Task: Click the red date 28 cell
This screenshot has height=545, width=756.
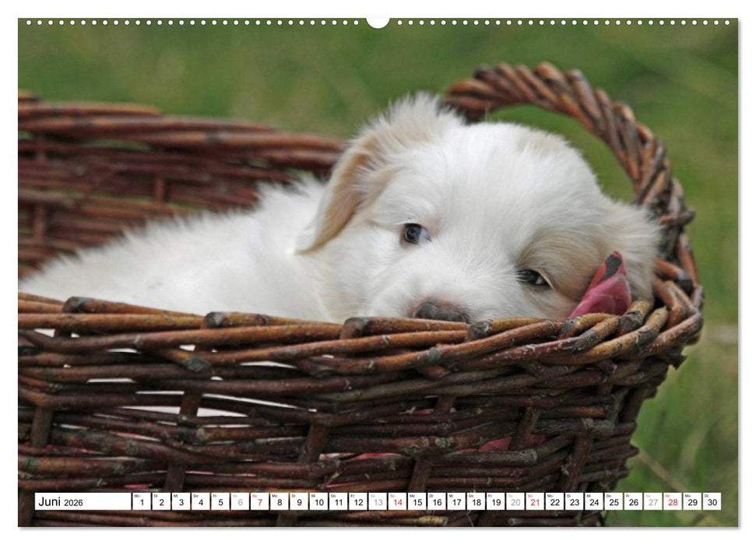Action: pos(673,502)
